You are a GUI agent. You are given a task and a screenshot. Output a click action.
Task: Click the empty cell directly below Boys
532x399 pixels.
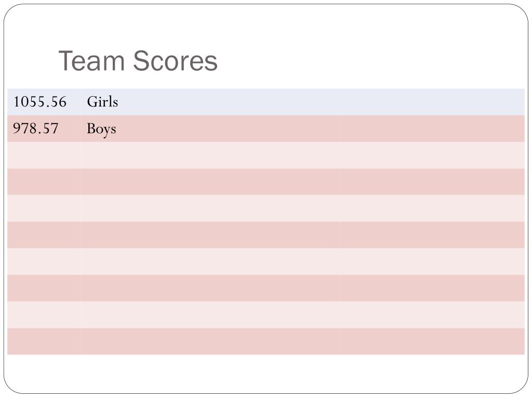pyautogui.click(x=210, y=155)
